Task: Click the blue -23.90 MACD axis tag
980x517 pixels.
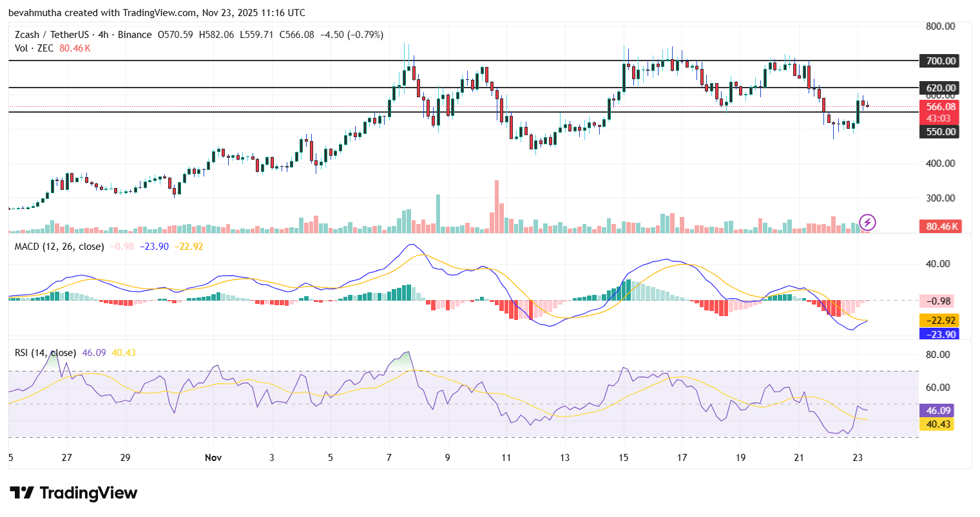Action: click(940, 334)
